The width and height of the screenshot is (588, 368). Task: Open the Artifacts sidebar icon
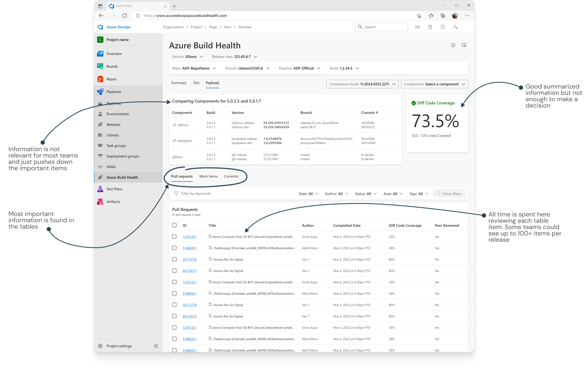[x=100, y=202]
